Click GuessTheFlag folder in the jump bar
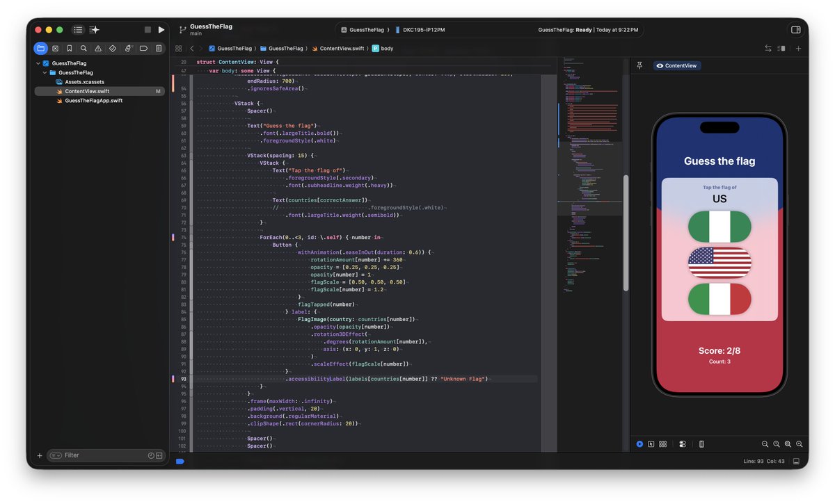 (x=282, y=49)
